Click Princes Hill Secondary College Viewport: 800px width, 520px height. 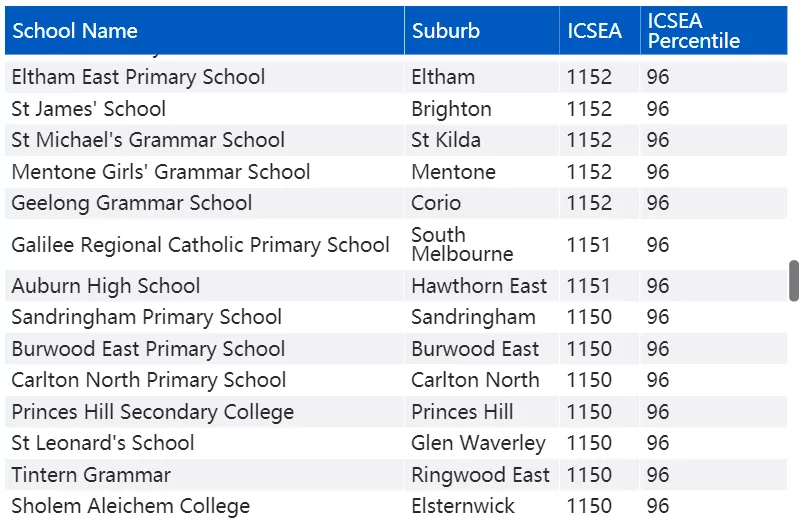153,412
